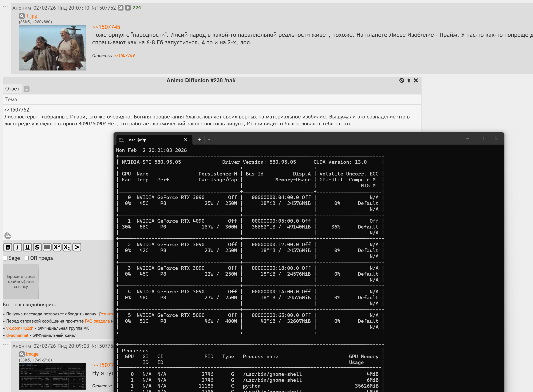The height and width of the screenshot is (392, 533).
Task: Open the FAQ раздела link
Action: [x=97, y=321]
